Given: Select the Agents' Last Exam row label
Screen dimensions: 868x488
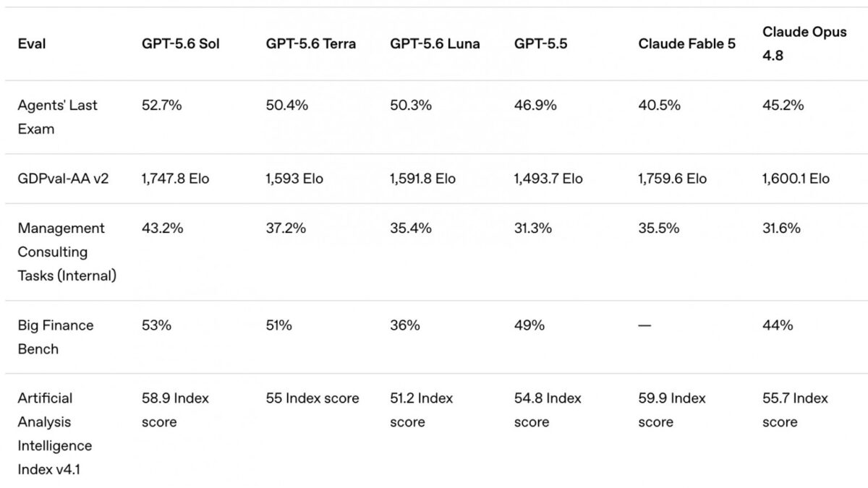Looking at the screenshot, I should tap(58, 117).
